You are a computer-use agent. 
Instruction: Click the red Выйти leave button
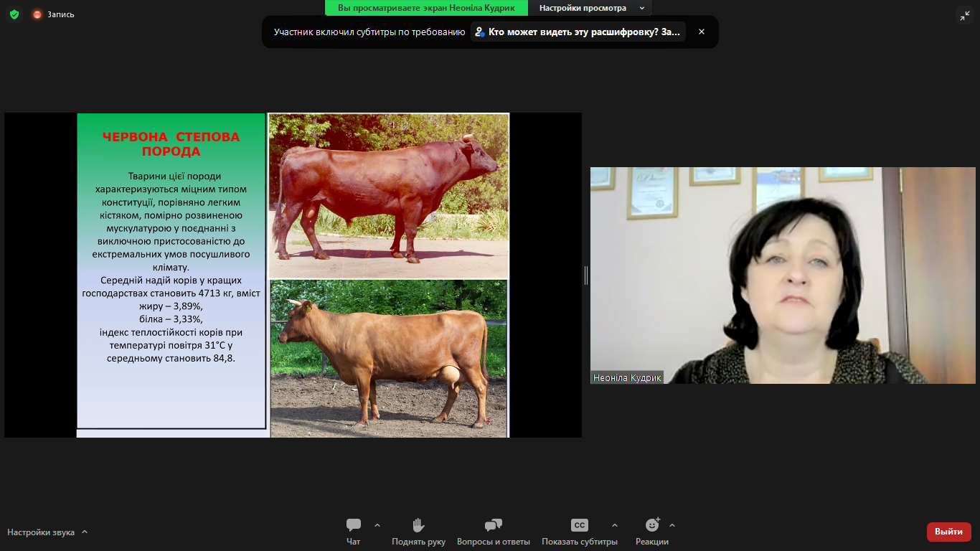[x=948, y=532]
